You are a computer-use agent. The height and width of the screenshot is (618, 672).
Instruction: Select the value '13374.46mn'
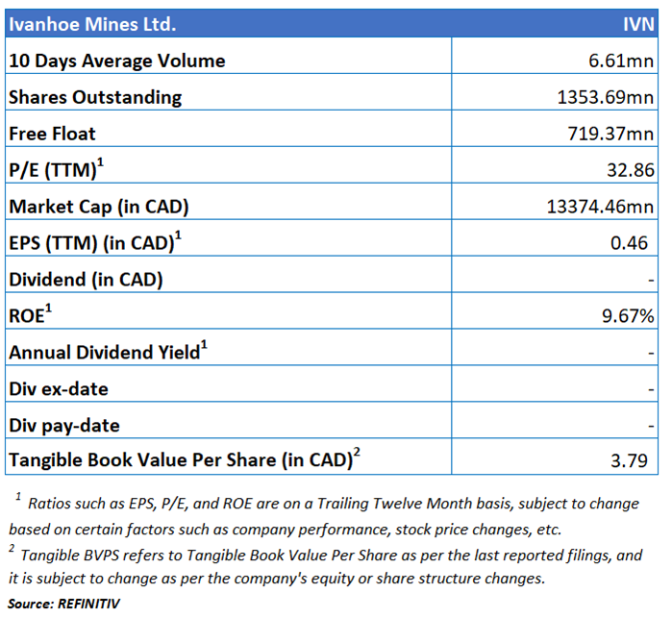pyautogui.click(x=600, y=207)
